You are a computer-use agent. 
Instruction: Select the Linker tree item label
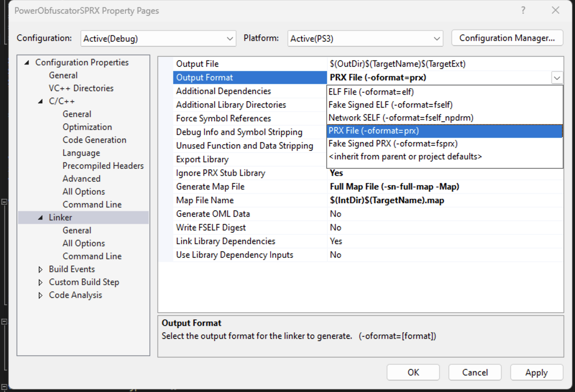[x=60, y=218]
